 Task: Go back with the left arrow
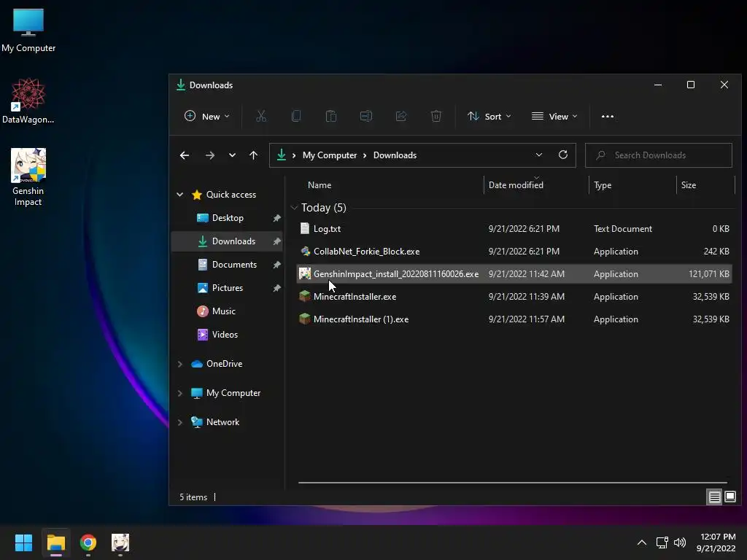point(185,155)
